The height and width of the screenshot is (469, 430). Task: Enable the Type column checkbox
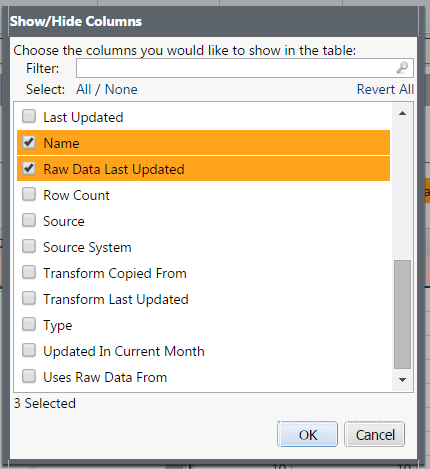pyautogui.click(x=29, y=325)
